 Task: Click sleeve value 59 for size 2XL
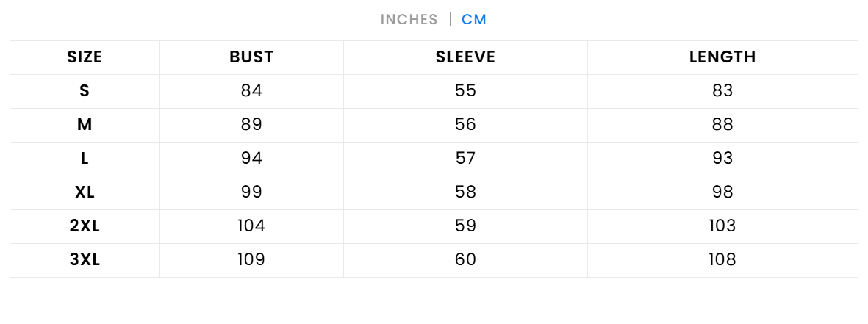pyautogui.click(x=465, y=226)
